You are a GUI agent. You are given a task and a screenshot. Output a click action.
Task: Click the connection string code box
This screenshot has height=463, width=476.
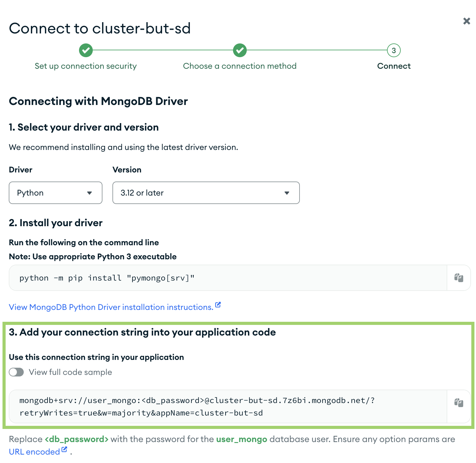[228, 406]
